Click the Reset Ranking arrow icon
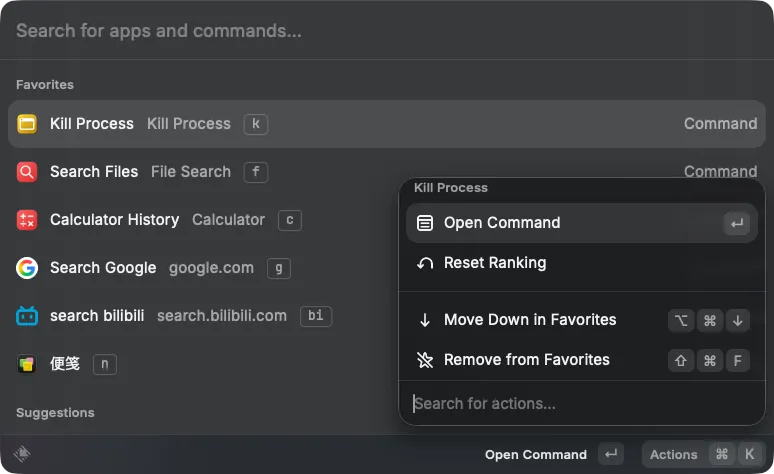 pyautogui.click(x=425, y=263)
